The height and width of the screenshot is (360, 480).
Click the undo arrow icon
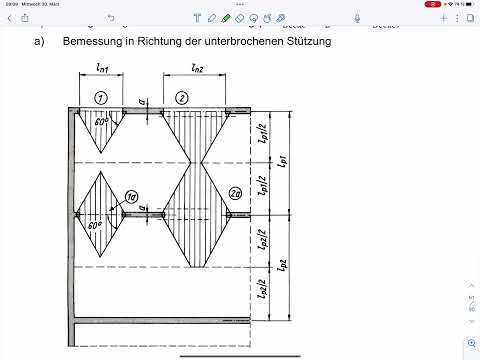click(111, 18)
